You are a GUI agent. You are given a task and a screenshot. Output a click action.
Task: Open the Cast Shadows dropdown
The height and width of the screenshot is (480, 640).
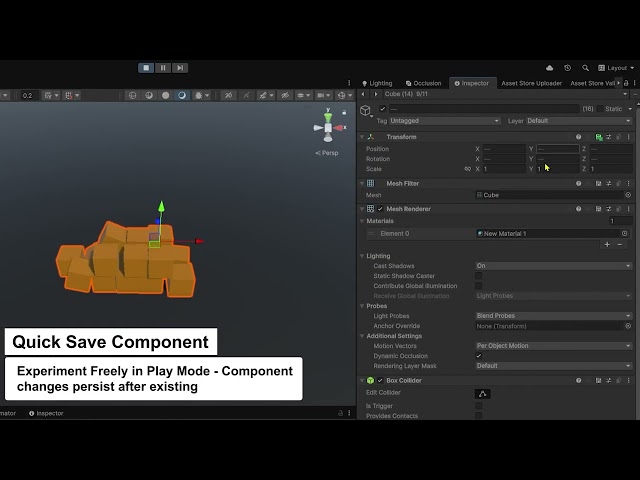point(554,266)
